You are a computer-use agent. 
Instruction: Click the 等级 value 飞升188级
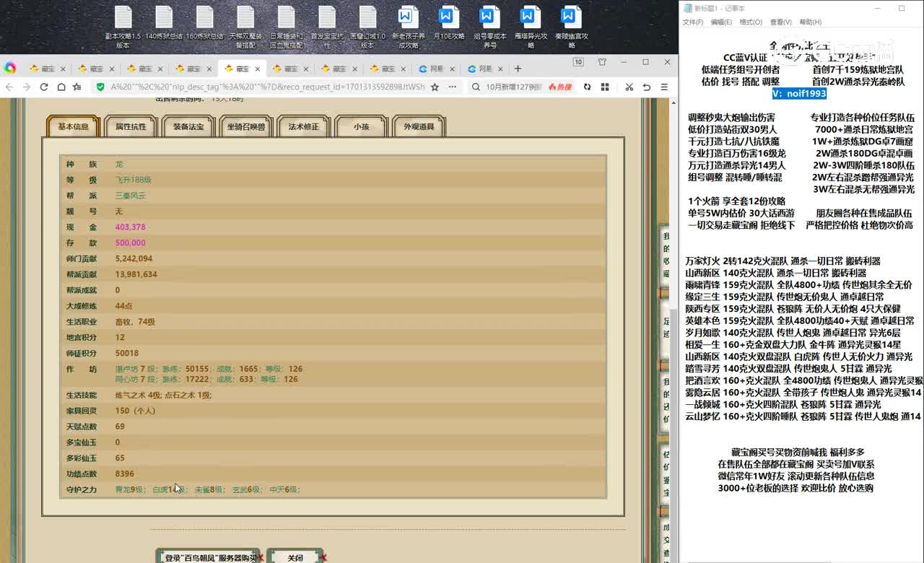(133, 180)
